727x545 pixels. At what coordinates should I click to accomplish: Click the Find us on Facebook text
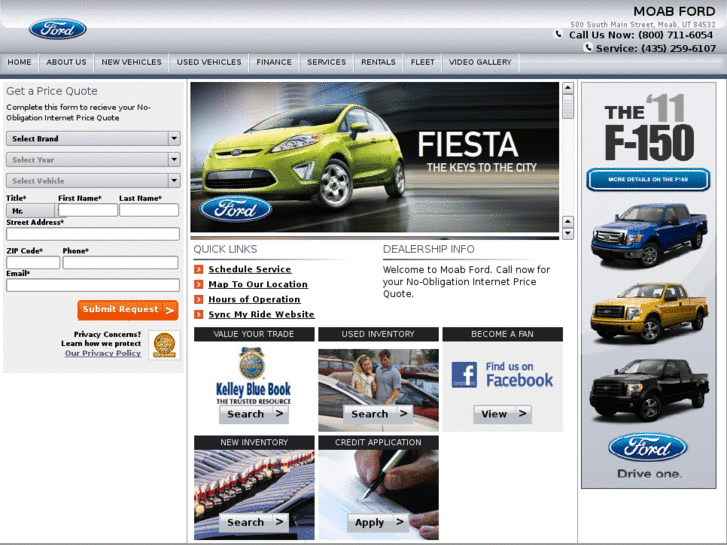(519, 375)
